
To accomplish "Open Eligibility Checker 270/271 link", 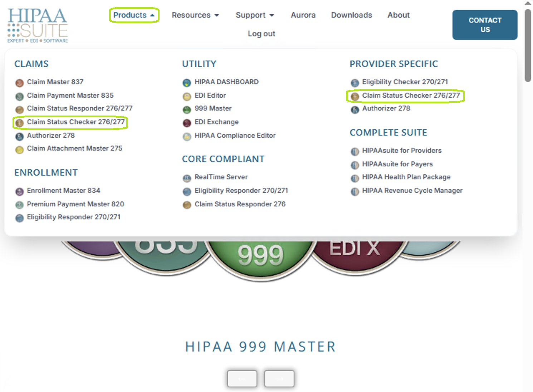I will click(405, 82).
